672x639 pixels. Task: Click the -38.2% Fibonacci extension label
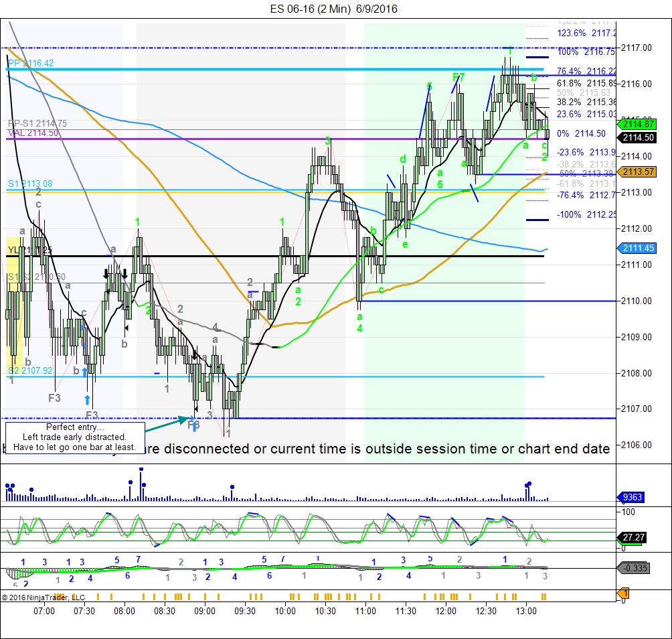pyautogui.click(x=586, y=164)
